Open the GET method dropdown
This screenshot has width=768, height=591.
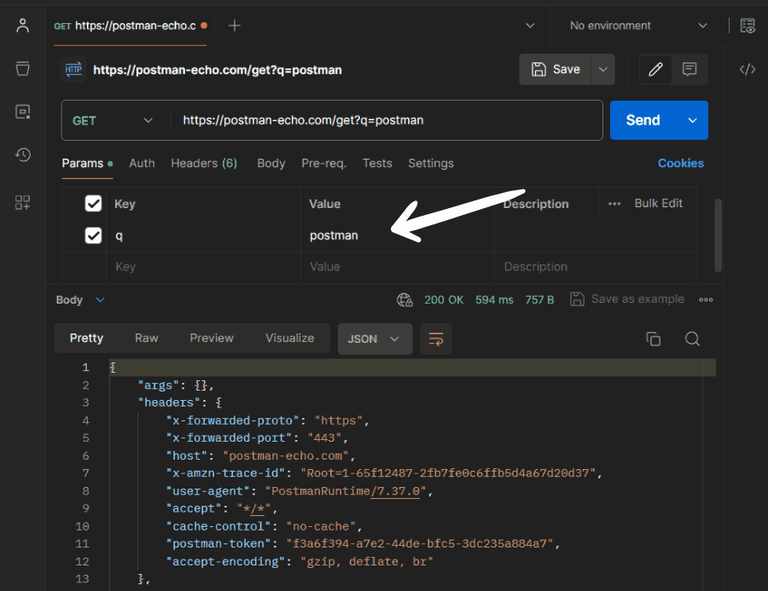pos(114,120)
